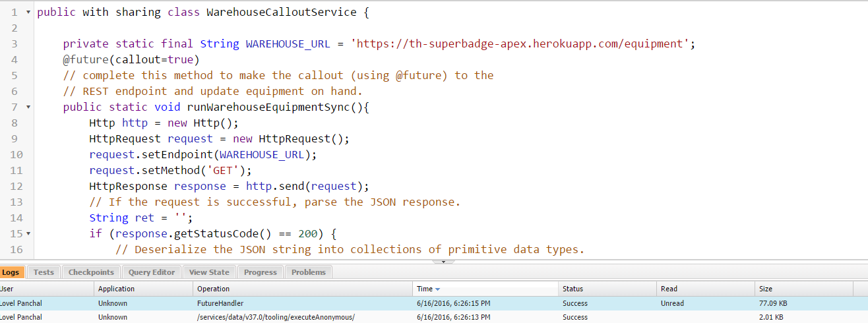Show the Checkpoints tab

point(91,272)
